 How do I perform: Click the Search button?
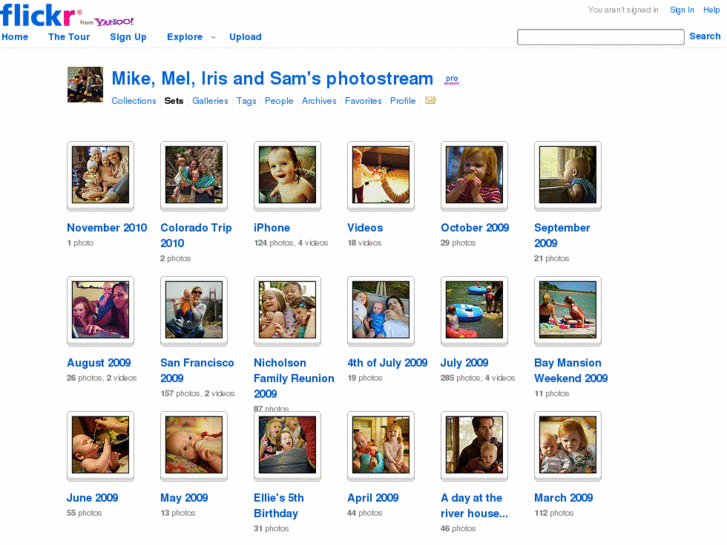point(704,36)
